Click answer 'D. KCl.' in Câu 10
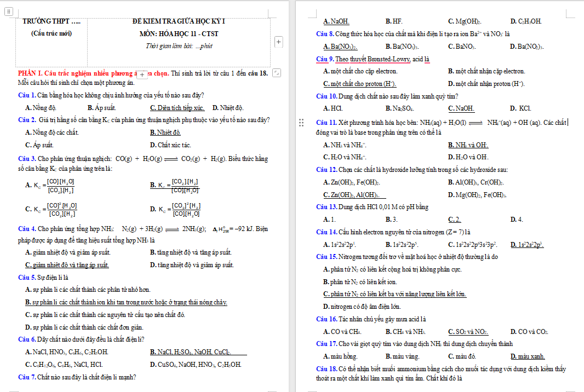The width and height of the screenshot is (584, 392). 520,109
